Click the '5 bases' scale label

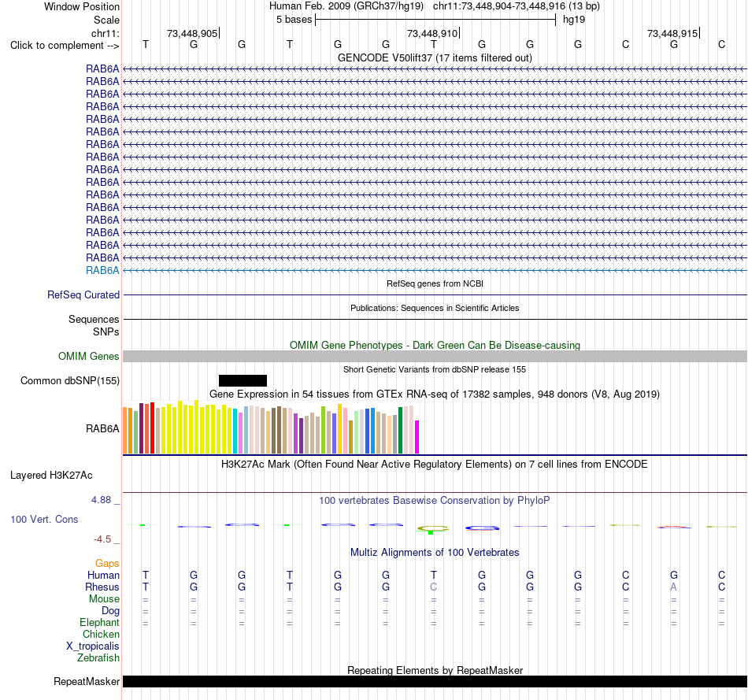(294, 20)
